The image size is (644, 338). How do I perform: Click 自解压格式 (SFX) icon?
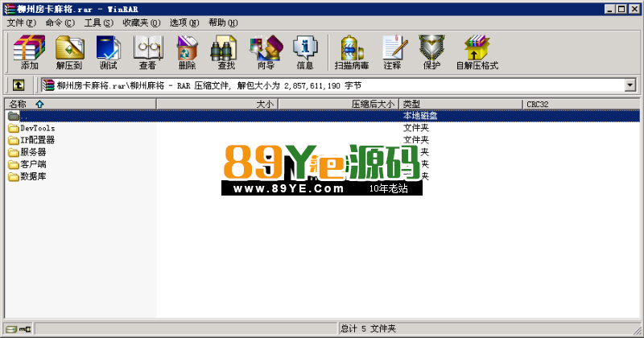pos(477,52)
